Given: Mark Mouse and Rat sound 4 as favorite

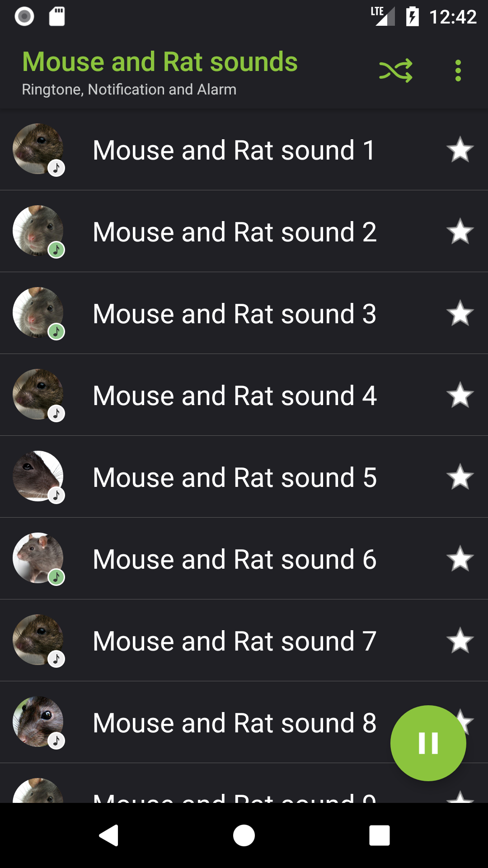Looking at the screenshot, I should click(x=460, y=395).
